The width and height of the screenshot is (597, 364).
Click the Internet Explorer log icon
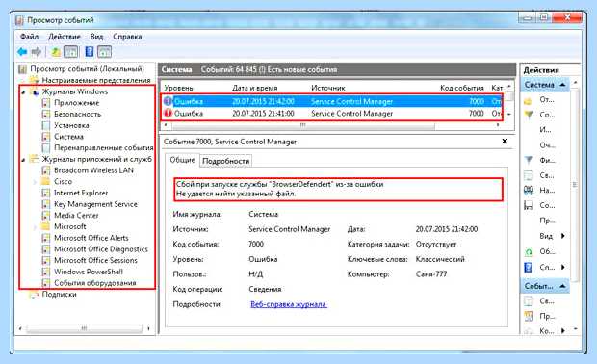(x=46, y=193)
